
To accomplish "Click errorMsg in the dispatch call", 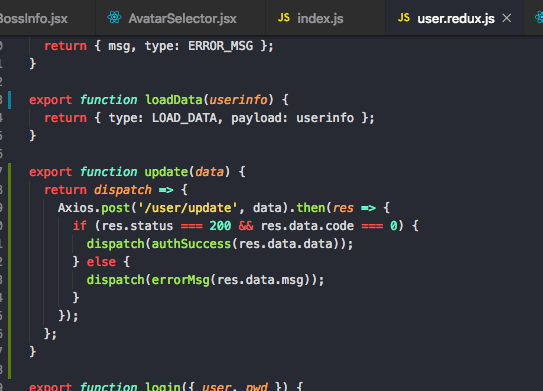I will pyautogui.click(x=181, y=280).
